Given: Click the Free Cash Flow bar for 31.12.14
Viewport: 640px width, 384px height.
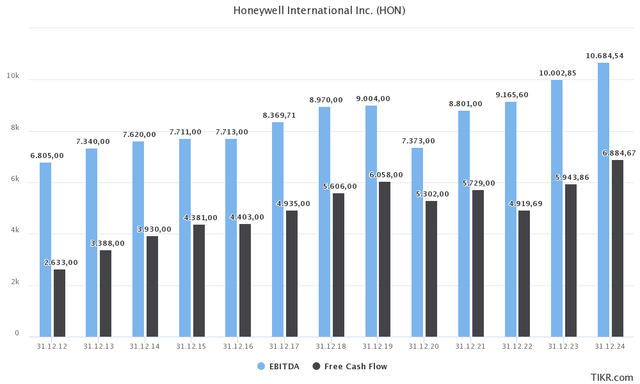Looking at the screenshot, I should point(152,286).
